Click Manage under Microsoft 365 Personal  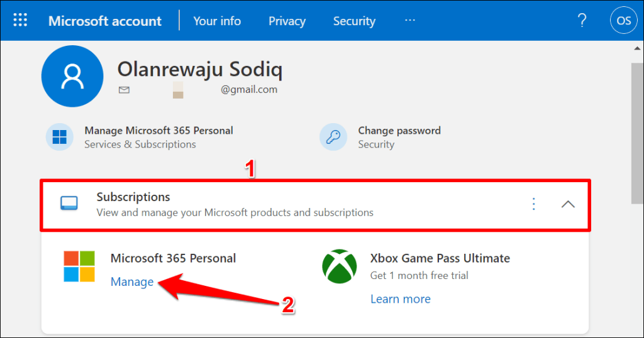coord(132,282)
